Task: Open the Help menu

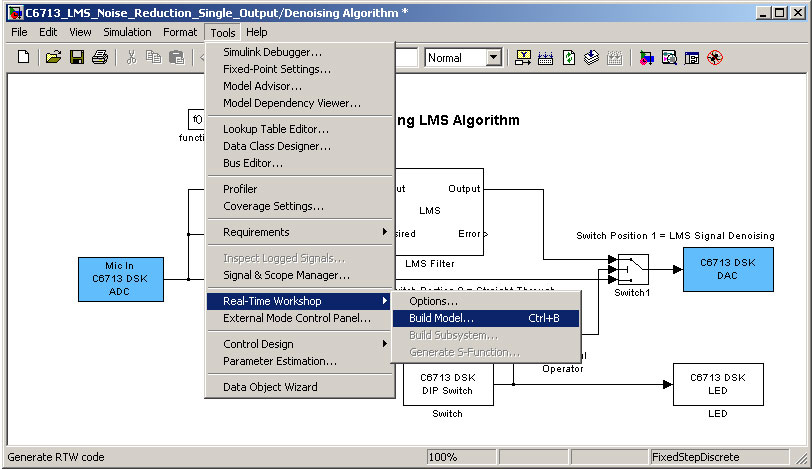Action: 256,32
